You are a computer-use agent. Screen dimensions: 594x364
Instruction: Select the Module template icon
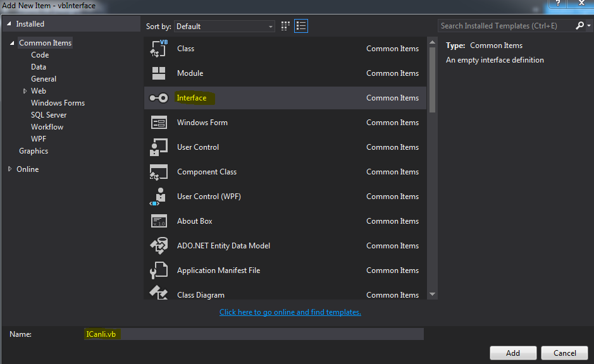159,73
